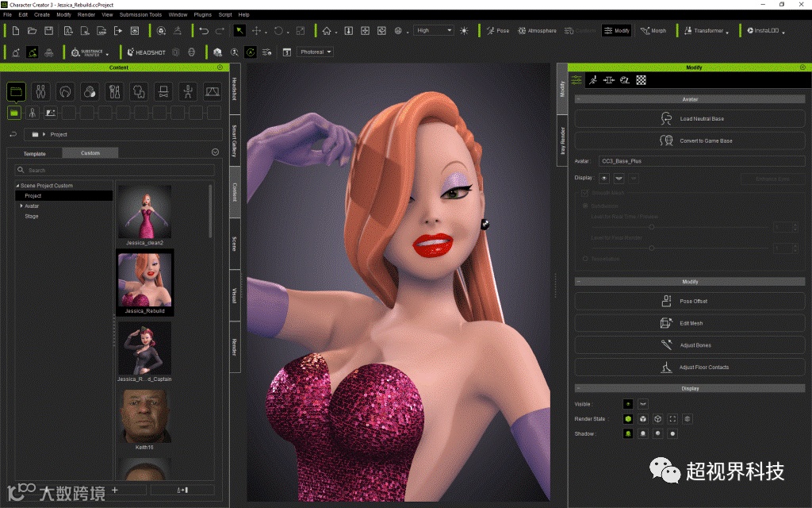Click the Undo arrow in the toolbar

tap(204, 31)
